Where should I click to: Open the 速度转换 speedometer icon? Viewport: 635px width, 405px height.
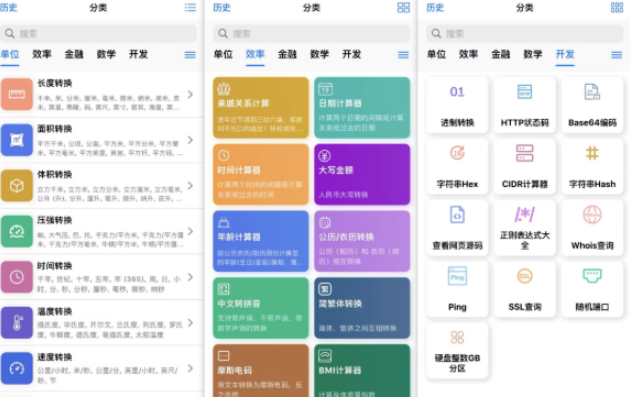17,369
